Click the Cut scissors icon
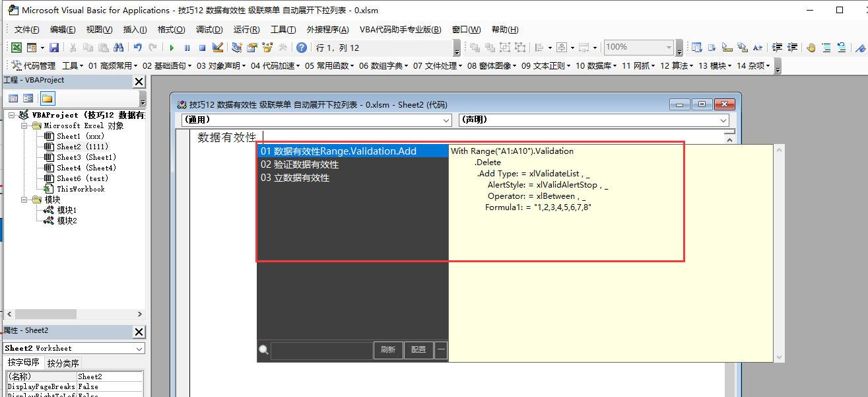 click(x=73, y=48)
